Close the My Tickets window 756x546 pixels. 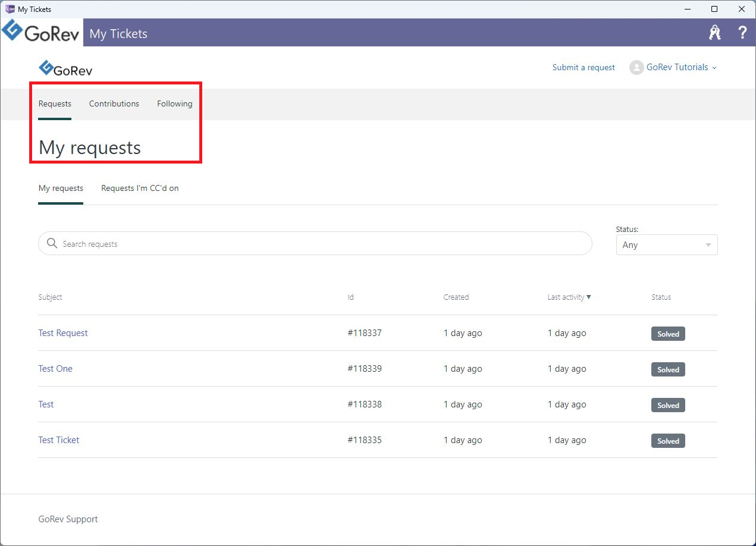tap(742, 9)
